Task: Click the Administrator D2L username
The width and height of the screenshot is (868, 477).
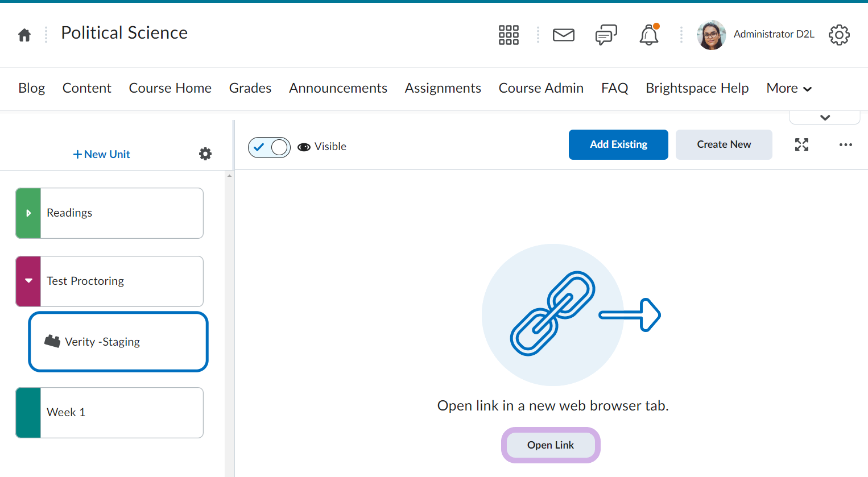Action: point(774,34)
